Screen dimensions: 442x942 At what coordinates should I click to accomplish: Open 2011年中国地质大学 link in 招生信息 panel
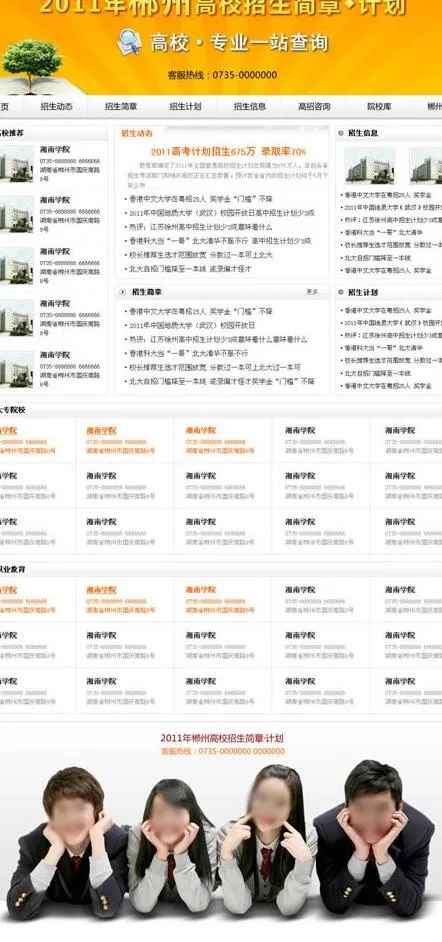(x=393, y=208)
